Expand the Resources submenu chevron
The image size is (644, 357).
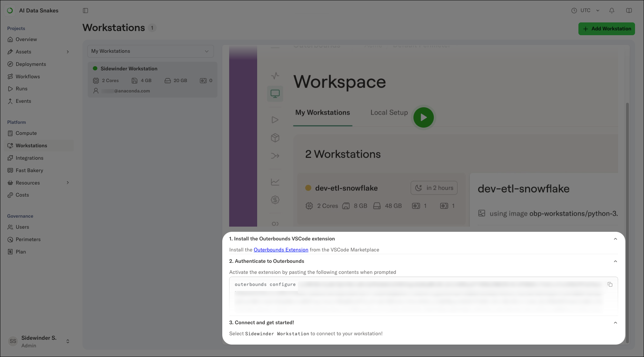pos(68,183)
